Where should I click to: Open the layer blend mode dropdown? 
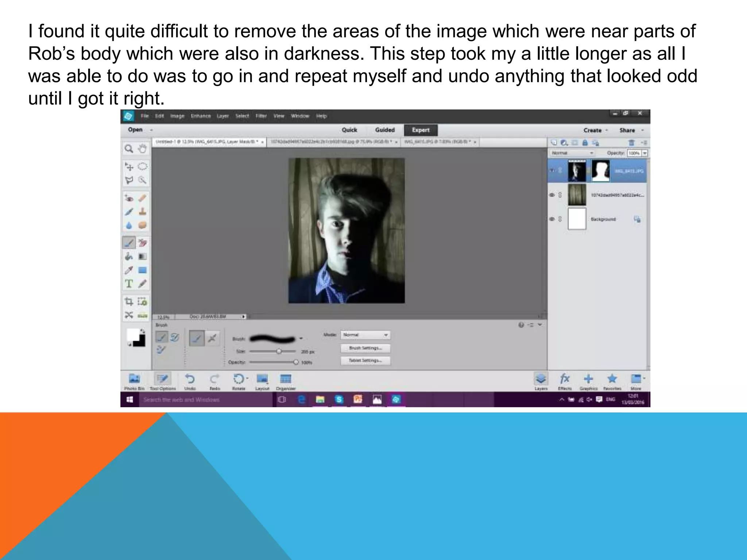[572, 153]
